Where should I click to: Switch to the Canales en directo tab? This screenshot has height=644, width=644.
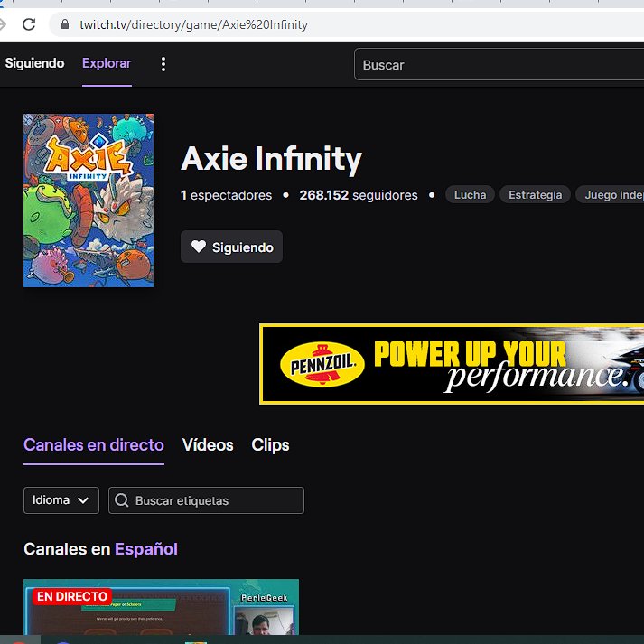tap(94, 445)
